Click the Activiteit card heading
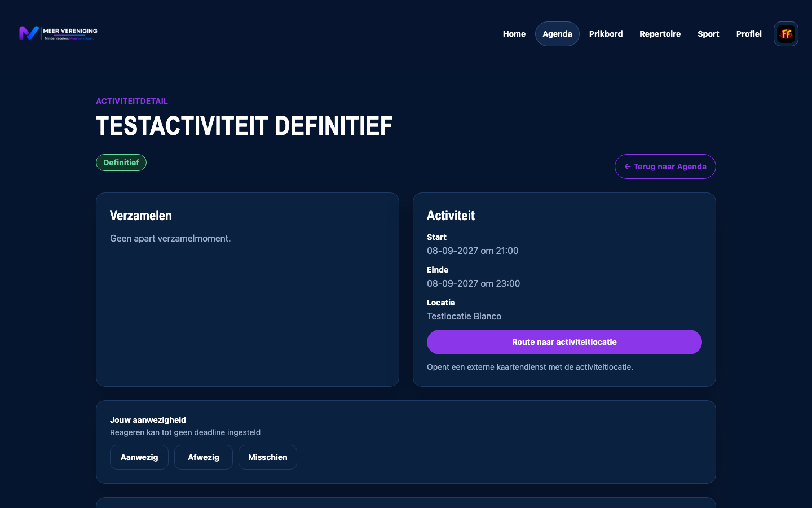This screenshot has width=812, height=508. 451,216
